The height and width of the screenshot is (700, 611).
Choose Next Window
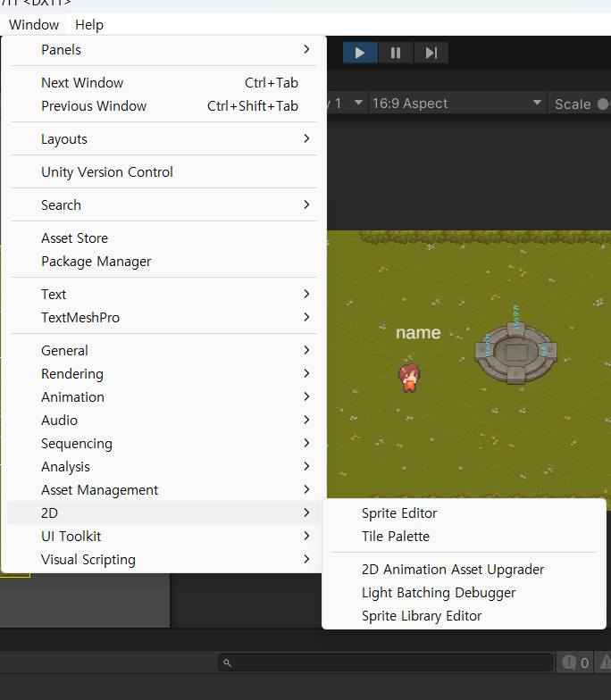(x=163, y=82)
